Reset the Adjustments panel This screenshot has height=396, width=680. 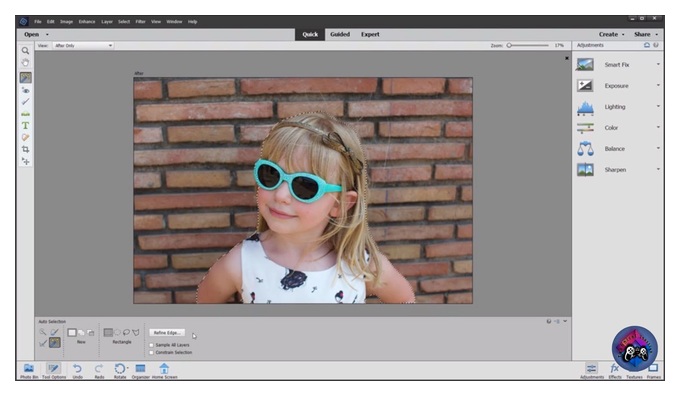[647, 45]
